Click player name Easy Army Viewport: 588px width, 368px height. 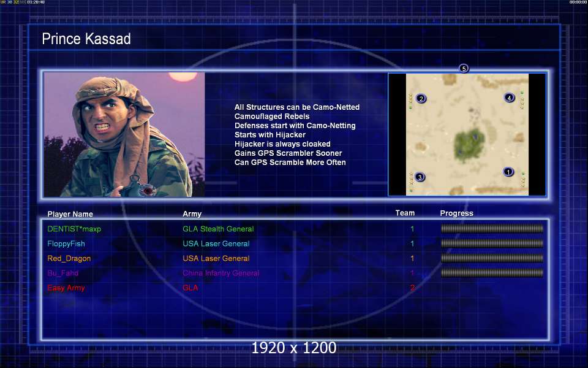(x=66, y=288)
